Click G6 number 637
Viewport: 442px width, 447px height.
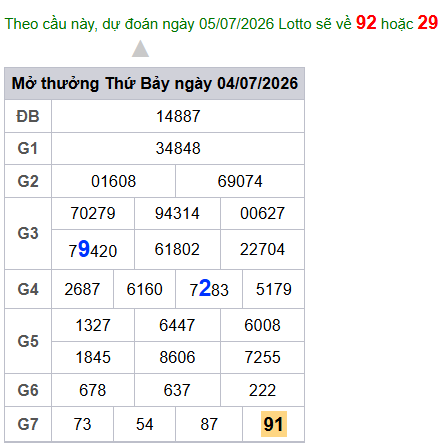[x=177, y=390]
